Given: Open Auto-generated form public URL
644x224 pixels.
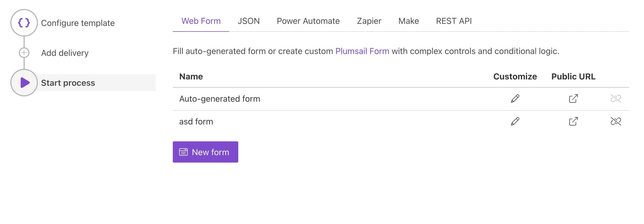Looking at the screenshot, I should coord(573,98).
